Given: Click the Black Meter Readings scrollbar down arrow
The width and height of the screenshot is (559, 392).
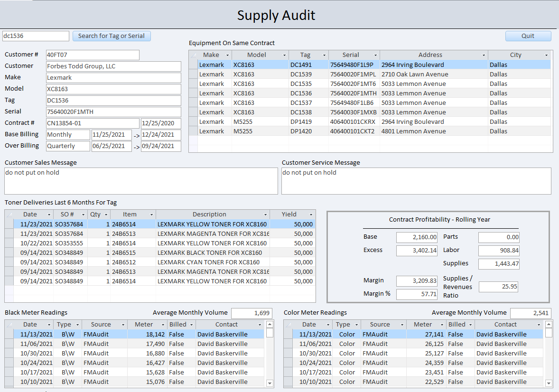Looking at the screenshot, I should (x=270, y=383).
